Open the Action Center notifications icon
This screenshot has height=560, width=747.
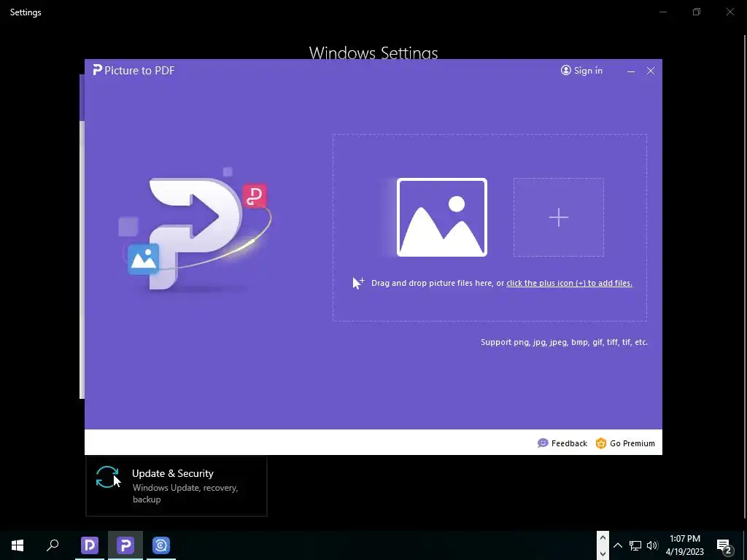pos(724,545)
